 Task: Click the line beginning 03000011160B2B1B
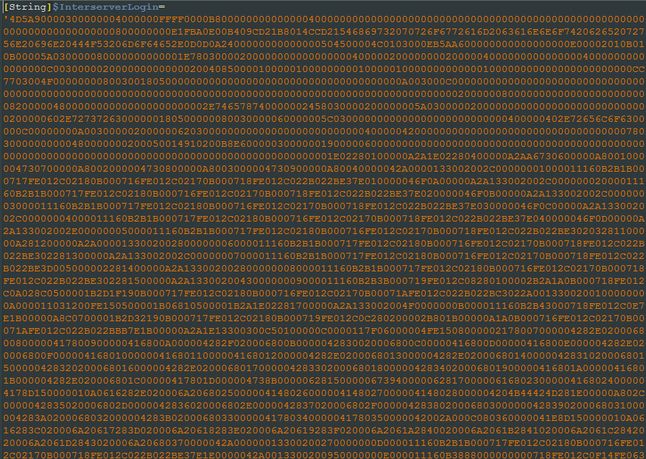(325, 206)
